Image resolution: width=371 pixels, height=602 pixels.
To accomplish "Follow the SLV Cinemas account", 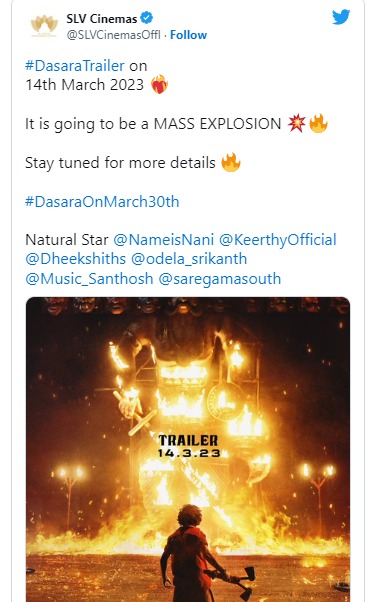I will point(188,35).
